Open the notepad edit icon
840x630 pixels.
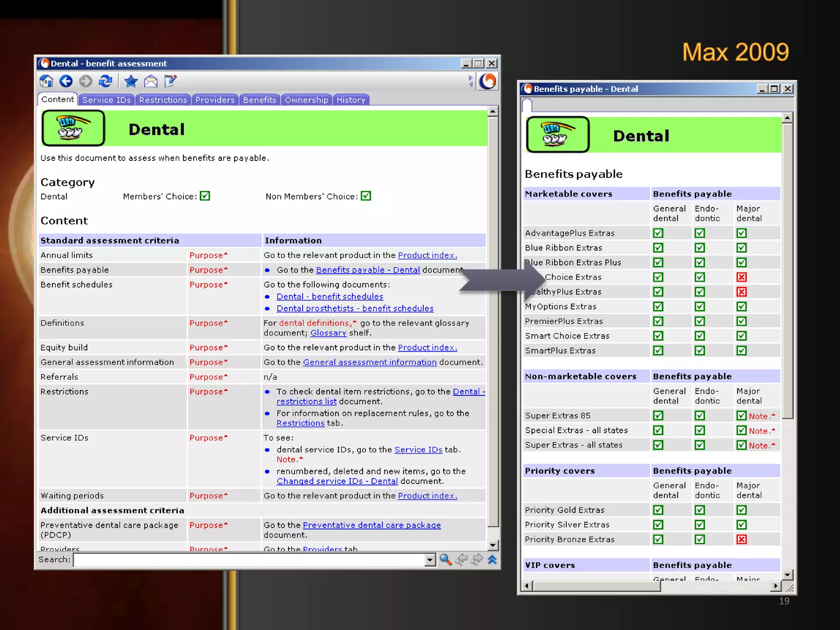click(x=170, y=81)
